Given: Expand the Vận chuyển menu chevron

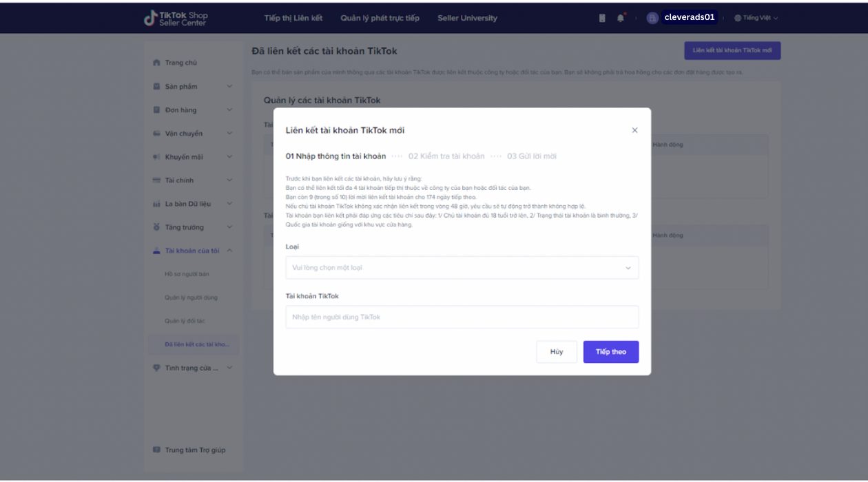Looking at the screenshot, I should (x=229, y=134).
